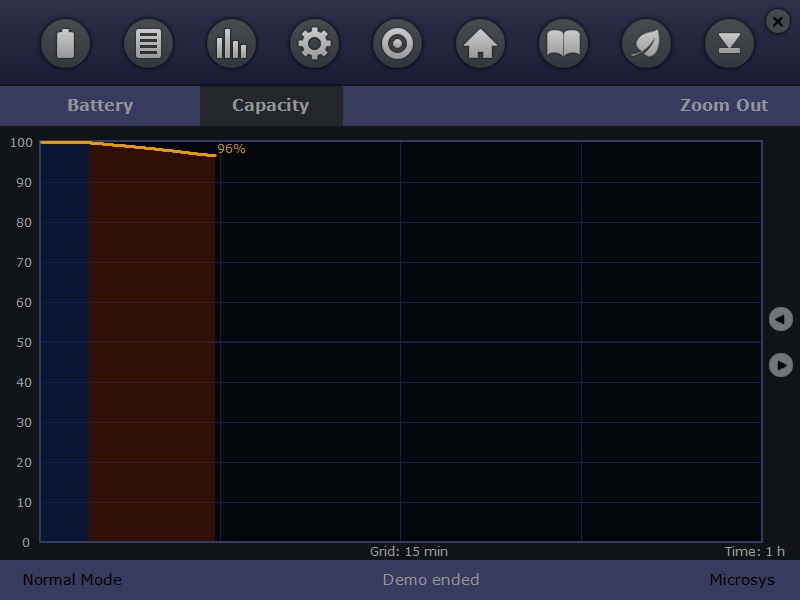Switch to the Battery tab
Image resolution: width=800 pixels, height=600 pixels.
click(100, 105)
